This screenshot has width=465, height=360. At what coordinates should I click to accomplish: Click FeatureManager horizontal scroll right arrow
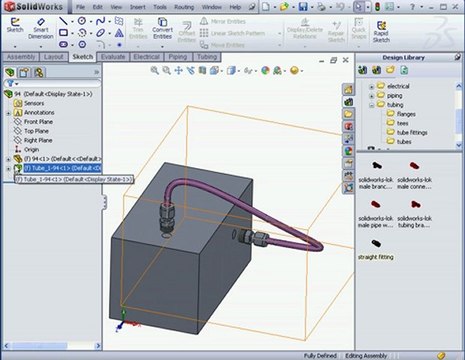[98, 346]
